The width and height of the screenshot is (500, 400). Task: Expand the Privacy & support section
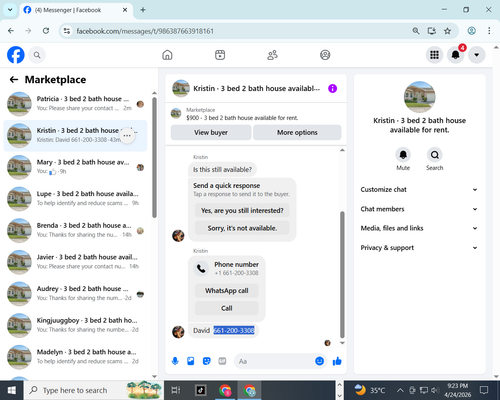coord(419,248)
